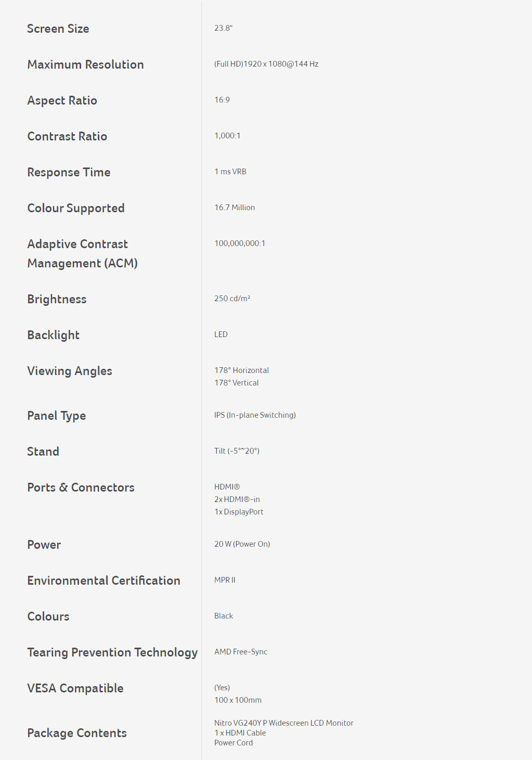Select the 1 ms VRB response time
532x760 pixels.
click(230, 172)
